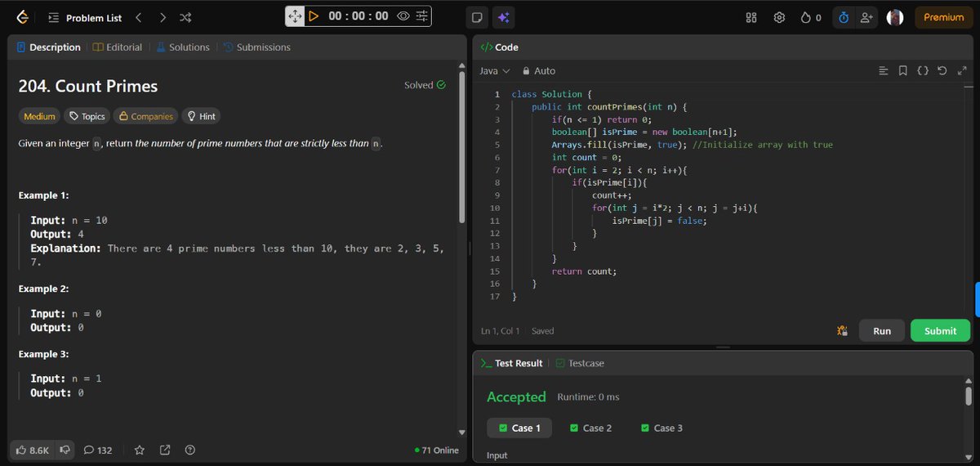
Task: Expand the Topics tag
Action: 87,116
